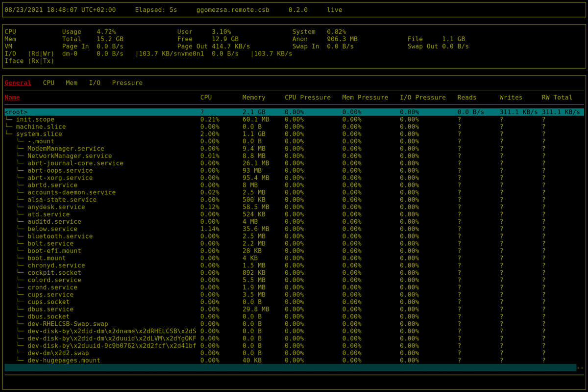Select dev-RHELCSB-Swap.swap row

coord(294,324)
